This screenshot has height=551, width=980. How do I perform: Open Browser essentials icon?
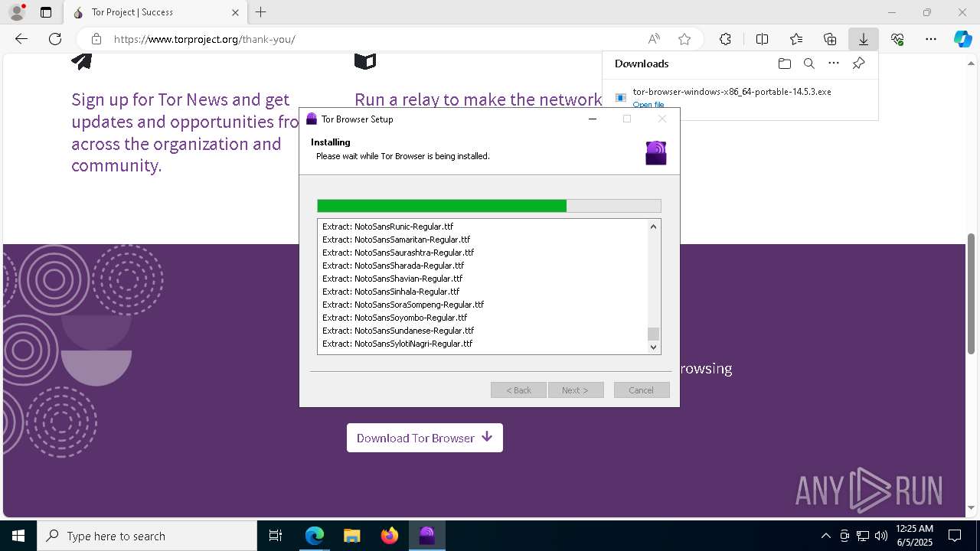(x=897, y=39)
